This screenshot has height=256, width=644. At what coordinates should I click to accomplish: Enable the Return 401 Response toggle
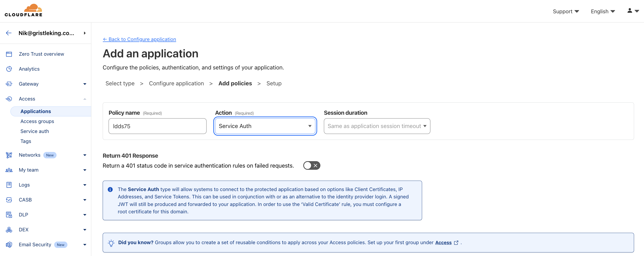click(312, 166)
